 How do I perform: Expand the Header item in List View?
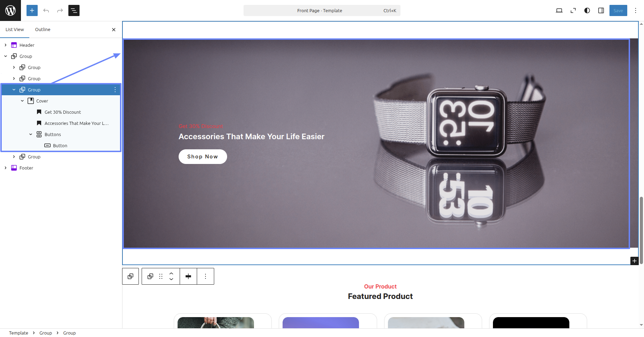(6, 45)
